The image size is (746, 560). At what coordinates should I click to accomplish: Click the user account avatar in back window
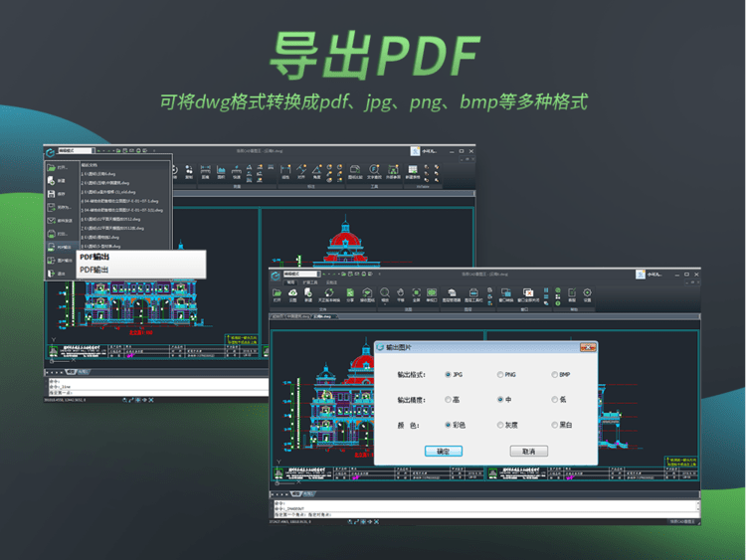point(415,151)
